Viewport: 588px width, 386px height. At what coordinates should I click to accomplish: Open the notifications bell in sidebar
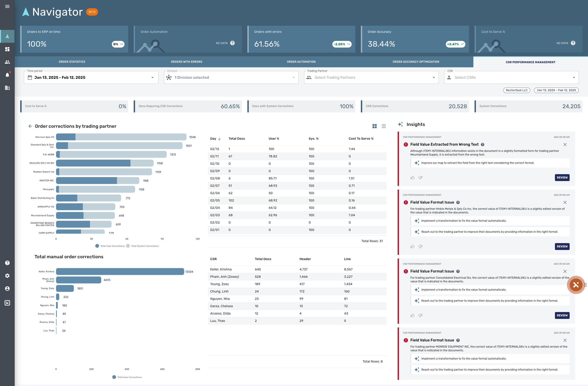(7, 75)
